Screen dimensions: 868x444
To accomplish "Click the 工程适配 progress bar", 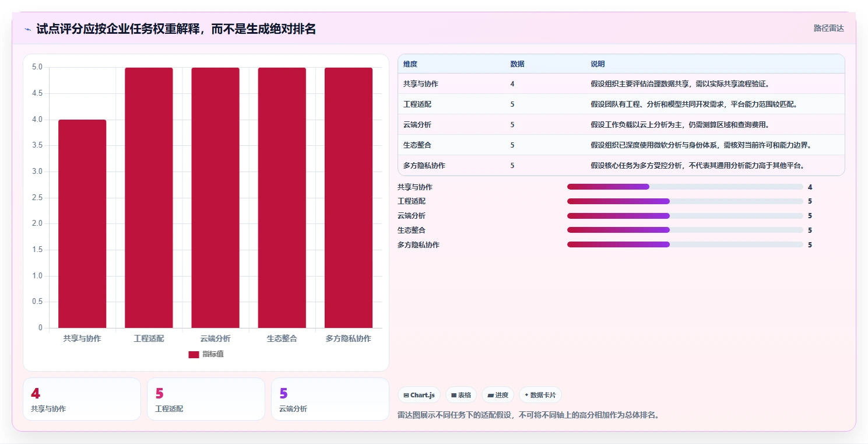I will 685,201.
